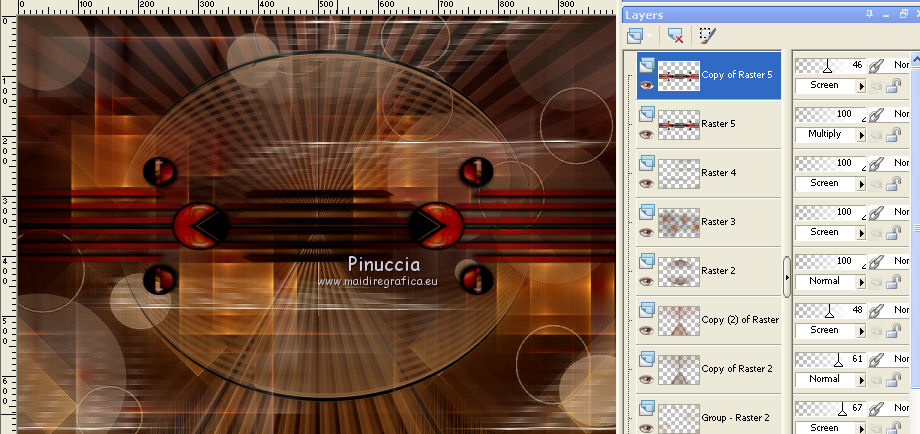The image size is (920, 434).
Task: Toggle layer link icon for Raster 5
Action: 876,114
